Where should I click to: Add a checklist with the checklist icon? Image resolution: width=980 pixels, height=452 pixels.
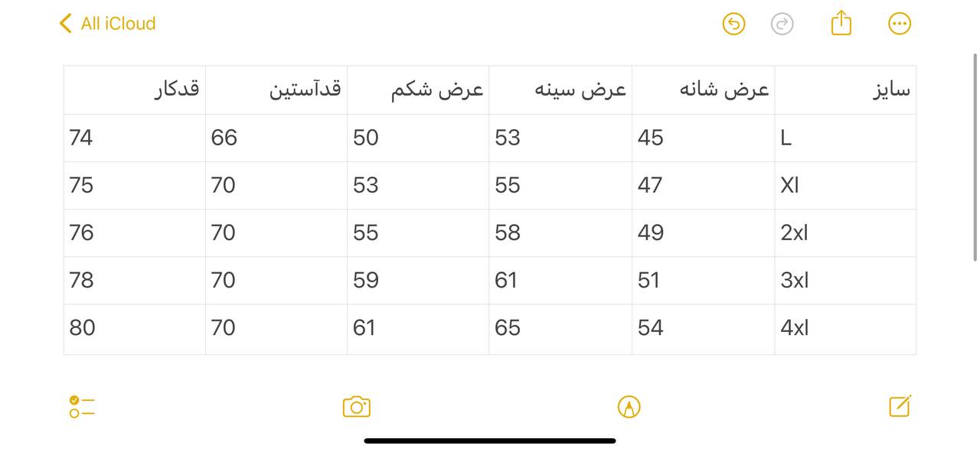82,407
